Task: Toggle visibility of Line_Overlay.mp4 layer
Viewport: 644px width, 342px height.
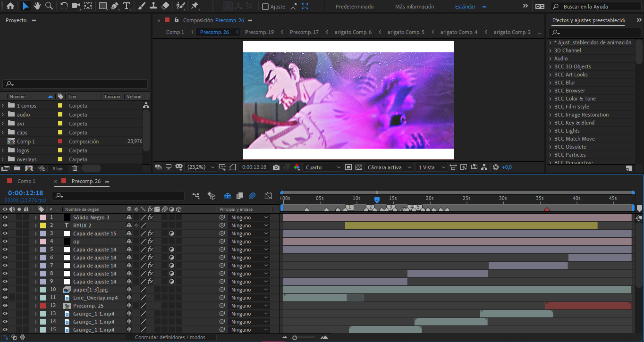Action: (x=5, y=298)
